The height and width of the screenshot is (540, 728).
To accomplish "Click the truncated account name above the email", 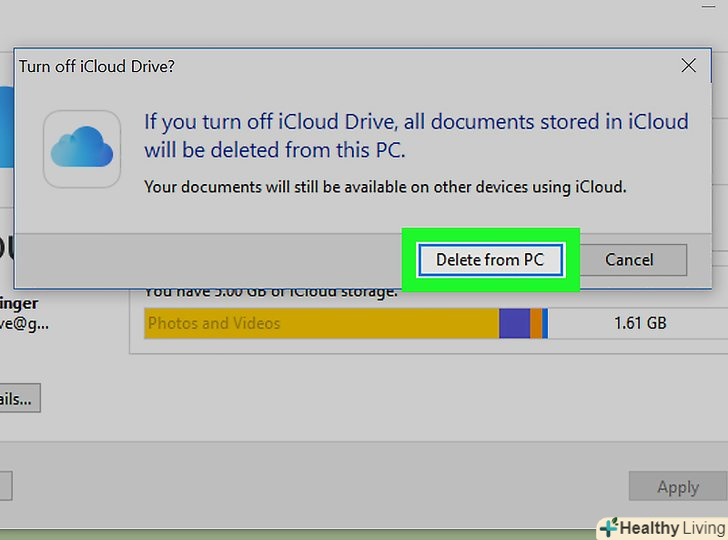I will coord(22,302).
